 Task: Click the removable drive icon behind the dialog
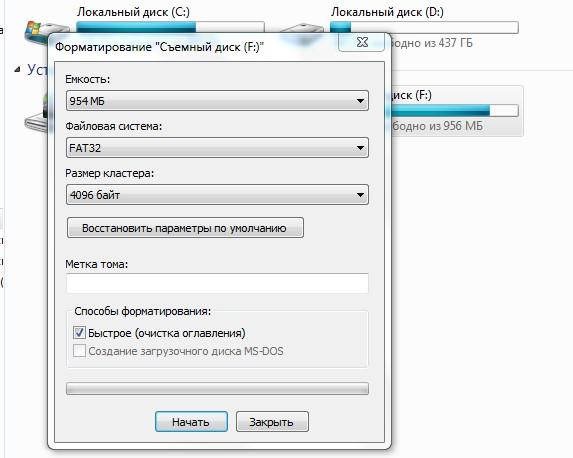36,113
